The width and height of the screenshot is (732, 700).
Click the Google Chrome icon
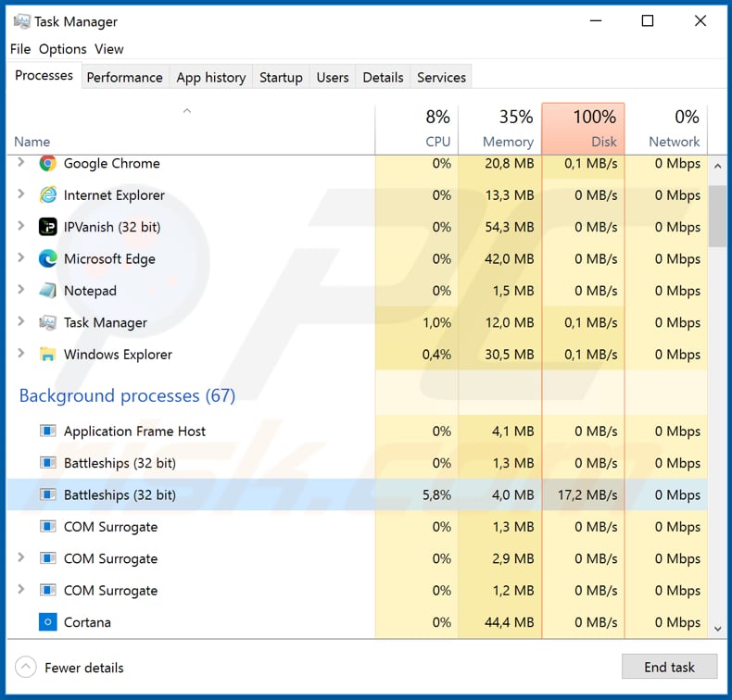click(47, 163)
